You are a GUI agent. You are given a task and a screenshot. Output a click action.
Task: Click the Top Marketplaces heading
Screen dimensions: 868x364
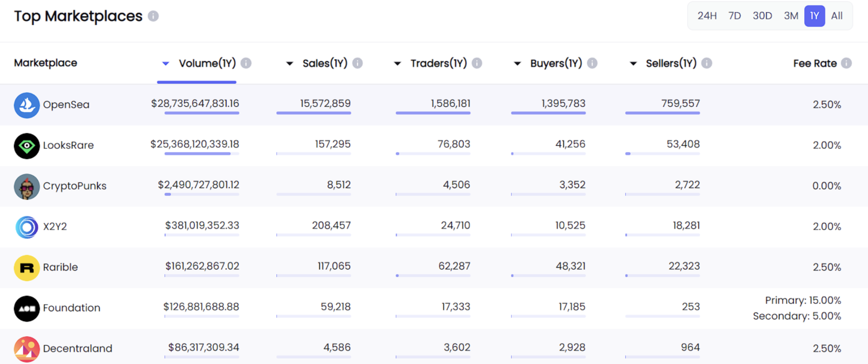point(78,16)
